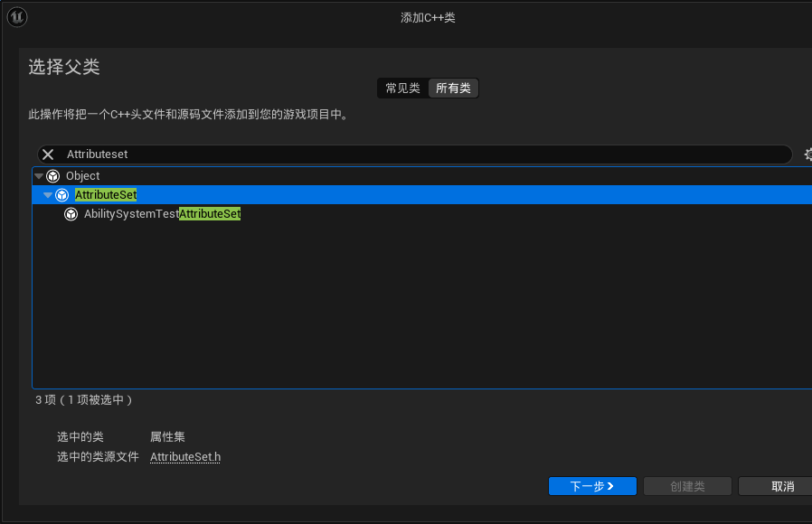Open the AttributeSet.h source file link
812x524 pixels.
coord(184,456)
